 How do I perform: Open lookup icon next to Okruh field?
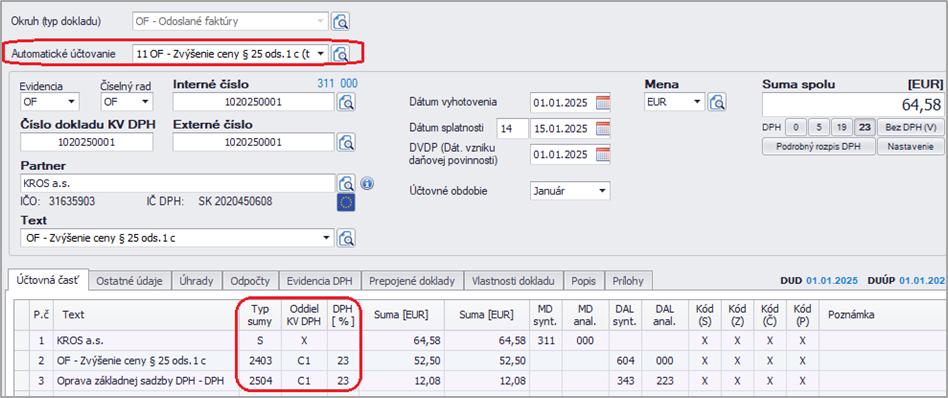[x=341, y=21]
